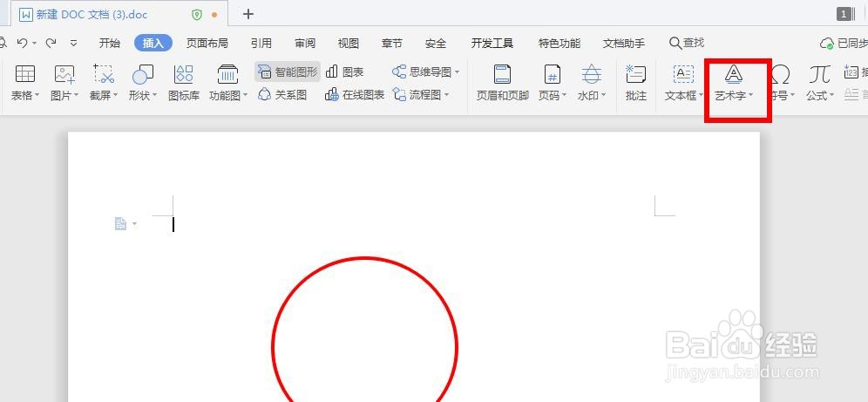Image resolution: width=868 pixels, height=402 pixels.
Task: Open the 图标库 icon library
Action: click(183, 74)
